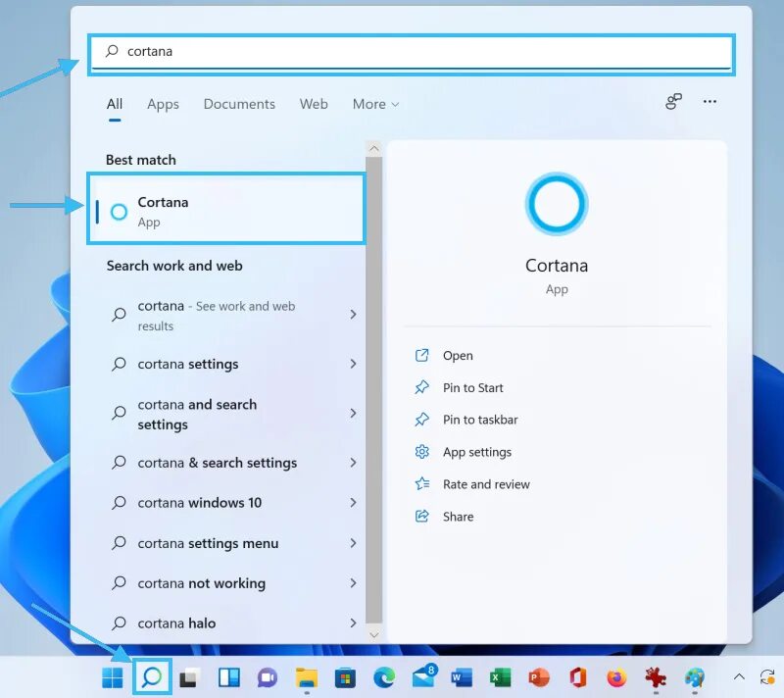
Task: Open PowerPoint from the taskbar
Action: click(x=539, y=677)
